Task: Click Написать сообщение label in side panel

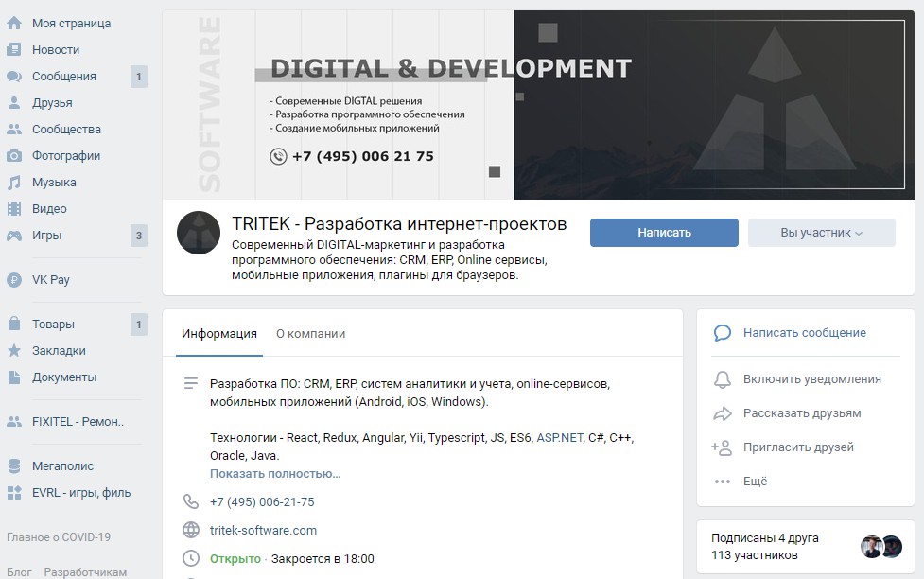Action: 805,332
